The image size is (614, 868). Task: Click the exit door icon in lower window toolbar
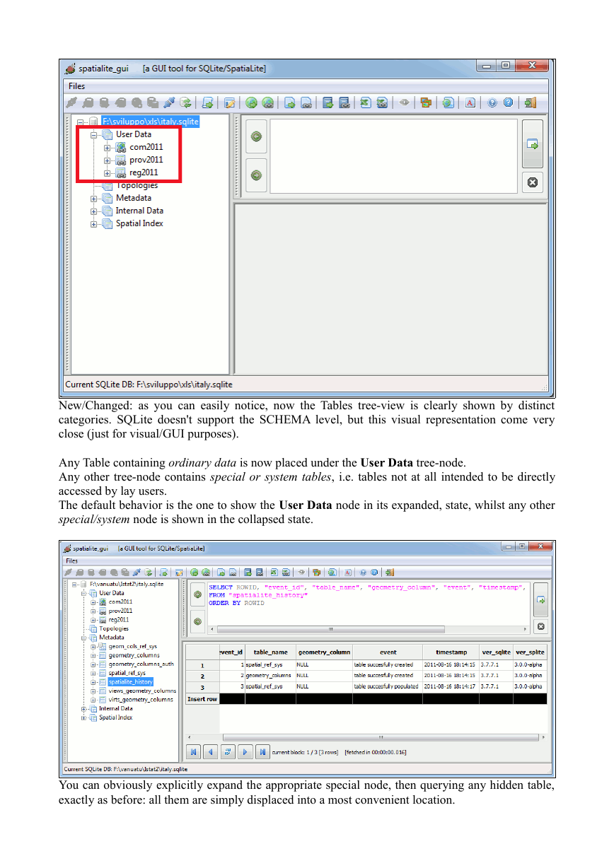point(390,572)
